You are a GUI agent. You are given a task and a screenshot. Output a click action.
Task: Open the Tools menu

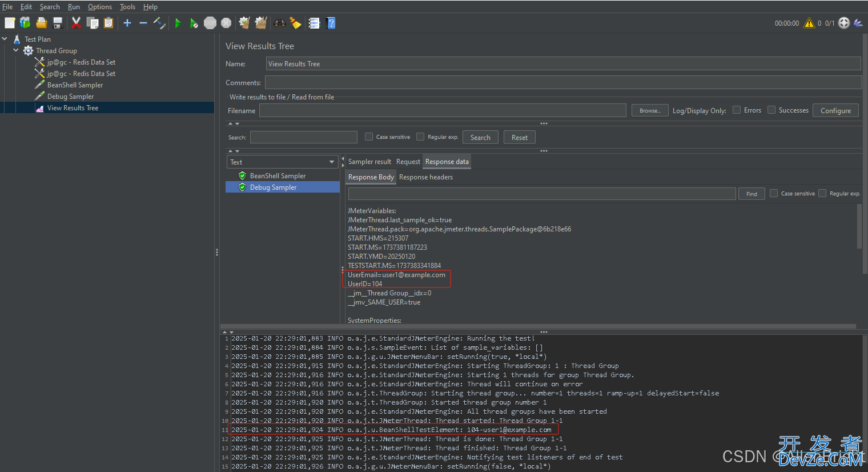coord(127,7)
